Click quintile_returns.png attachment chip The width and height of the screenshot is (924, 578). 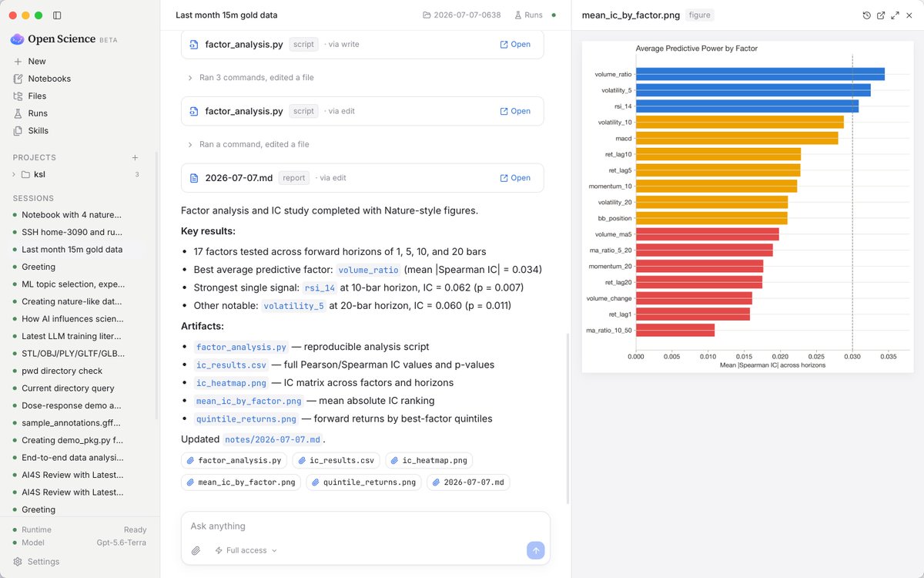tap(363, 482)
